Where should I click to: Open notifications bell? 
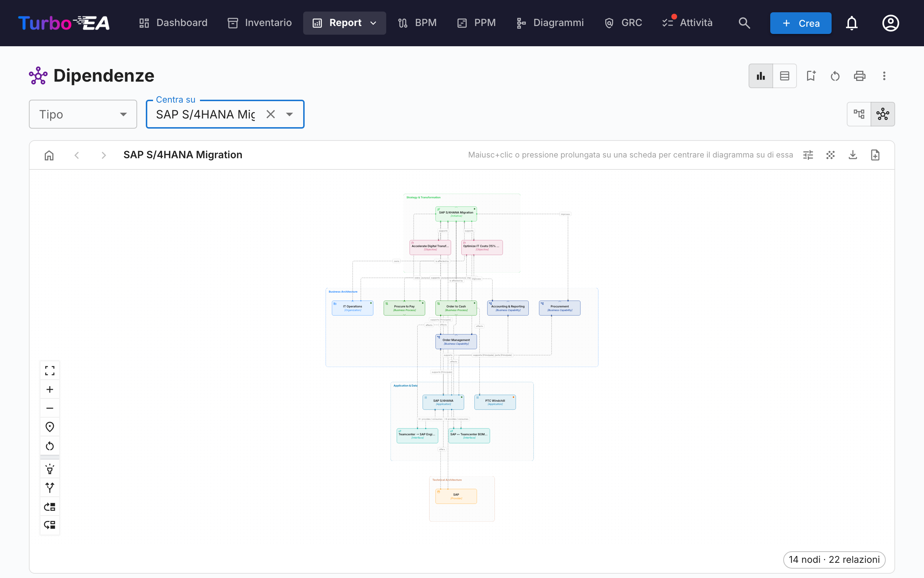pyautogui.click(x=851, y=23)
